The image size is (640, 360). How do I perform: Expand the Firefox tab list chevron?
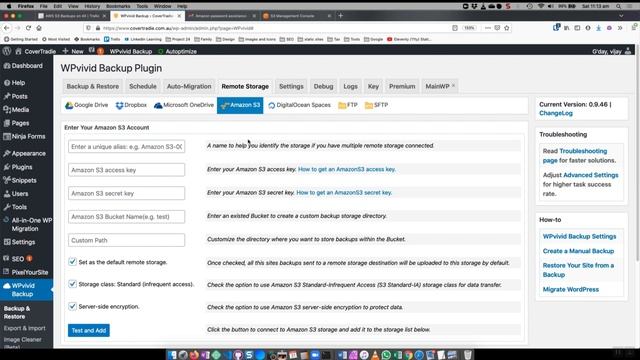tap(621, 16)
